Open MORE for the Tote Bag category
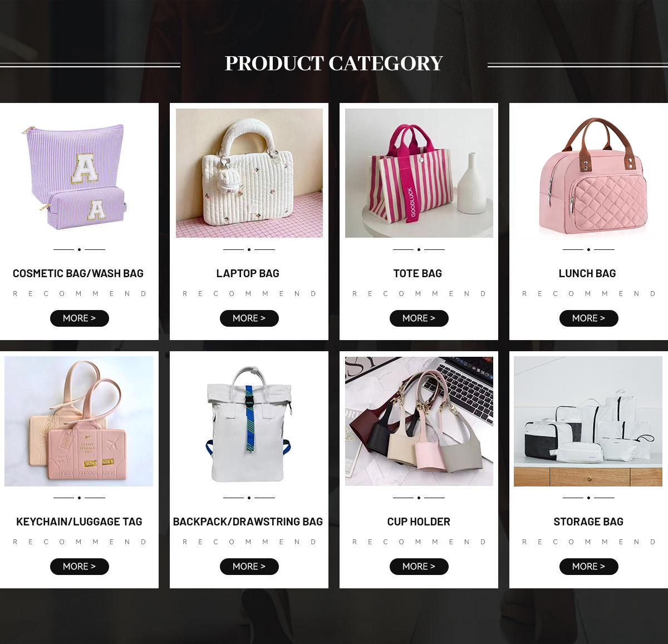The width and height of the screenshot is (668, 644). 419,318
